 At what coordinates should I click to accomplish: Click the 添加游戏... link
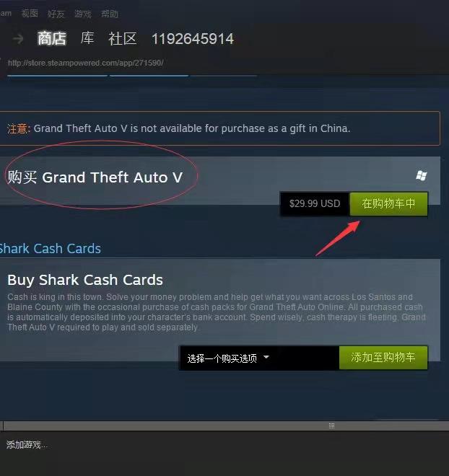(27, 445)
